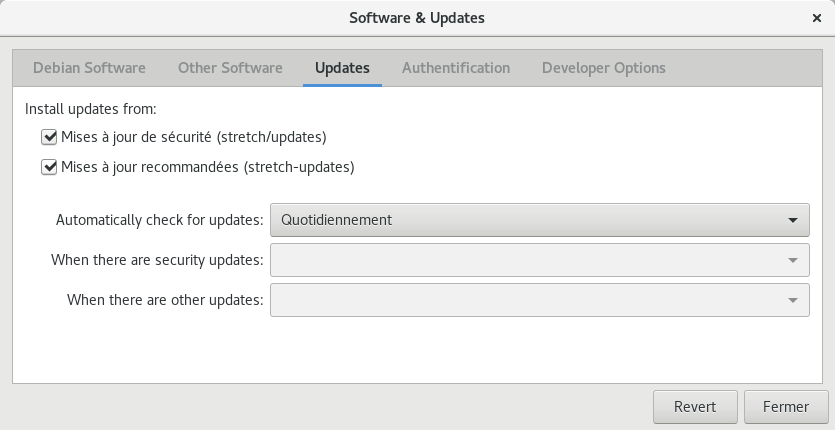The height and width of the screenshot is (430, 835).
Task: Click the Fermer button
Action: tap(786, 407)
